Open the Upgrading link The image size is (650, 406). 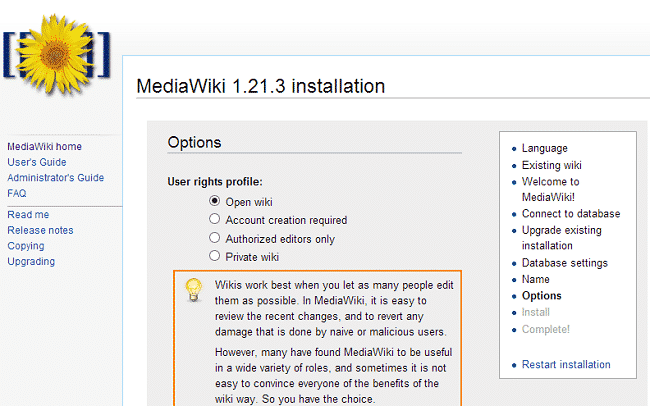pyautogui.click(x=31, y=262)
